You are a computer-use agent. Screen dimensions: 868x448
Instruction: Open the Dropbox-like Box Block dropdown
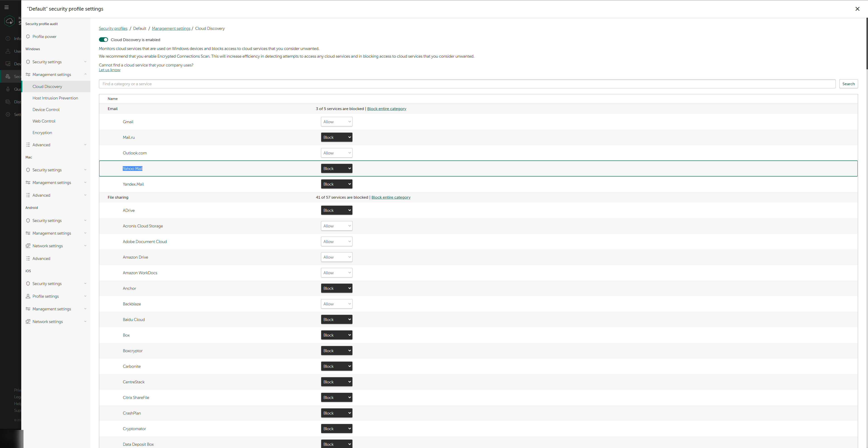tap(336, 335)
